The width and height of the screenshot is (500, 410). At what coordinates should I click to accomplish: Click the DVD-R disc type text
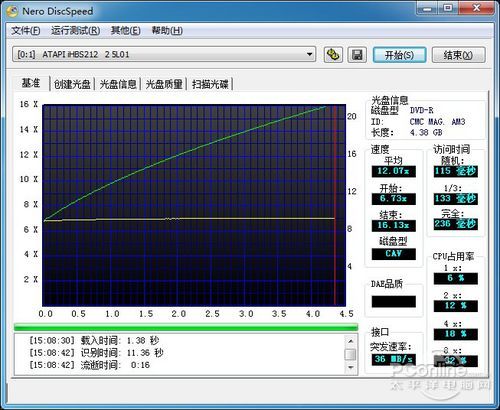(x=421, y=110)
